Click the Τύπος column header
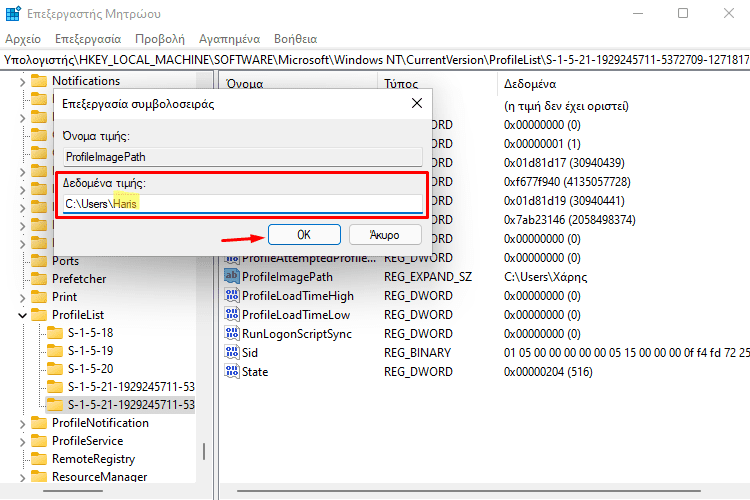This screenshot has width=750, height=500. pyautogui.click(x=400, y=83)
